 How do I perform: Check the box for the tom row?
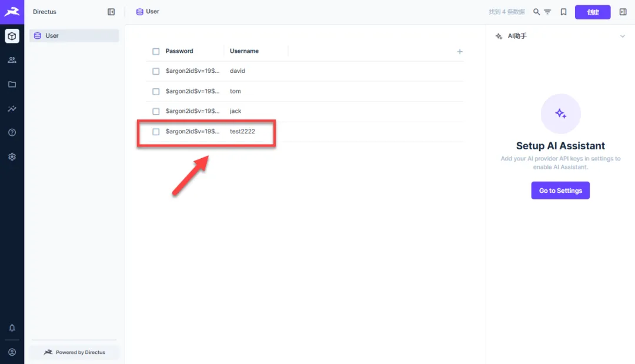(156, 92)
